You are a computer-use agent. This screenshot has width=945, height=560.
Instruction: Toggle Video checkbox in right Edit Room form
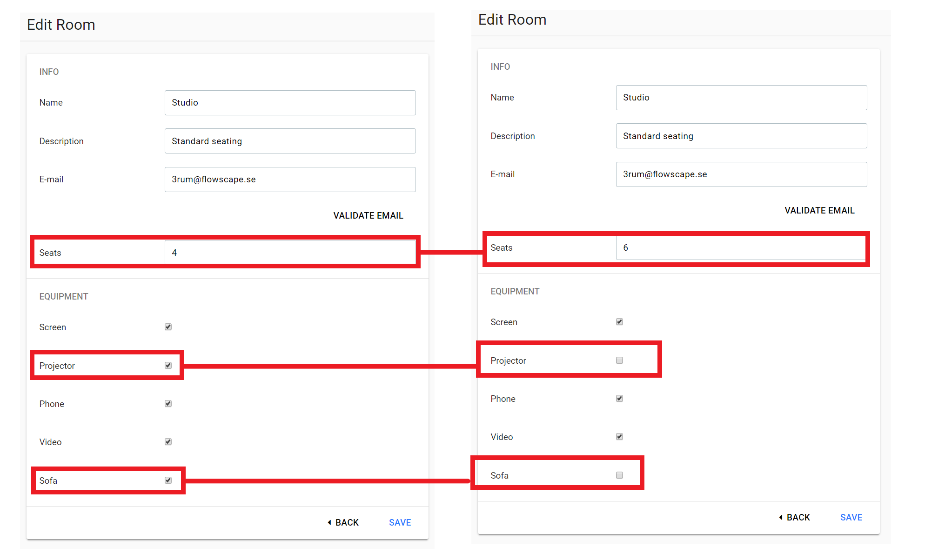tap(619, 437)
